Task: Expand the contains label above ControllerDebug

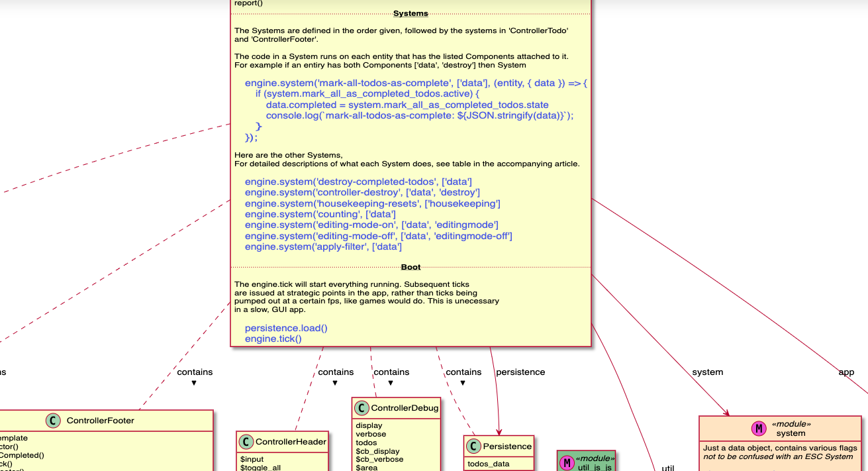Action: [391, 372]
